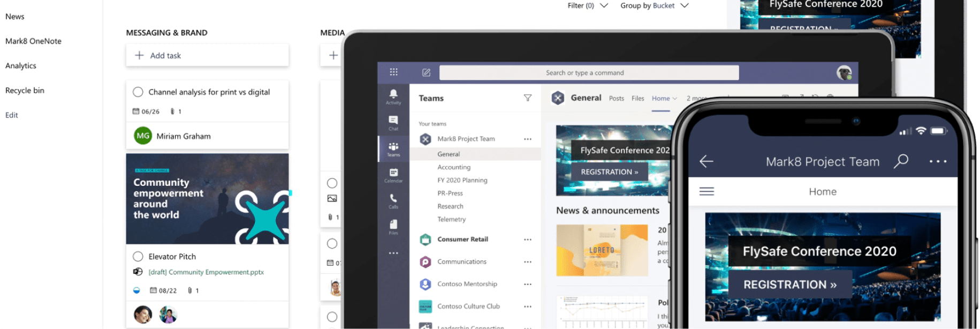Switch to the Posts tab

pyautogui.click(x=617, y=99)
